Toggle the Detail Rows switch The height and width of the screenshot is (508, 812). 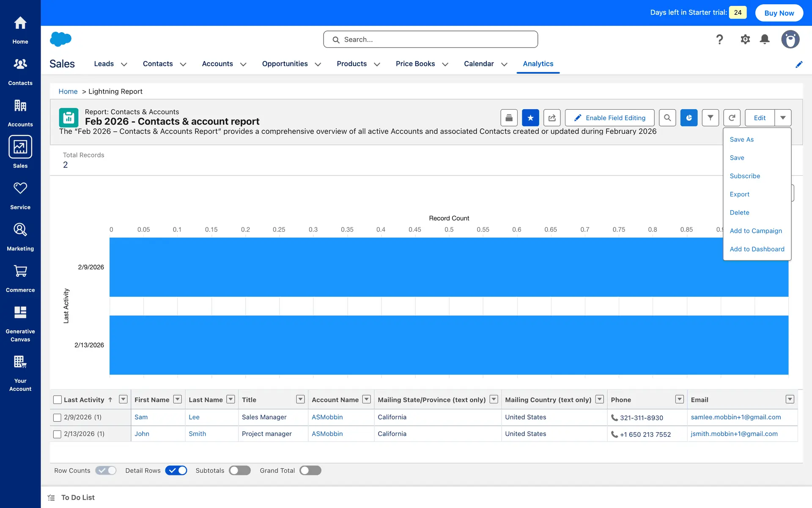[x=176, y=470]
